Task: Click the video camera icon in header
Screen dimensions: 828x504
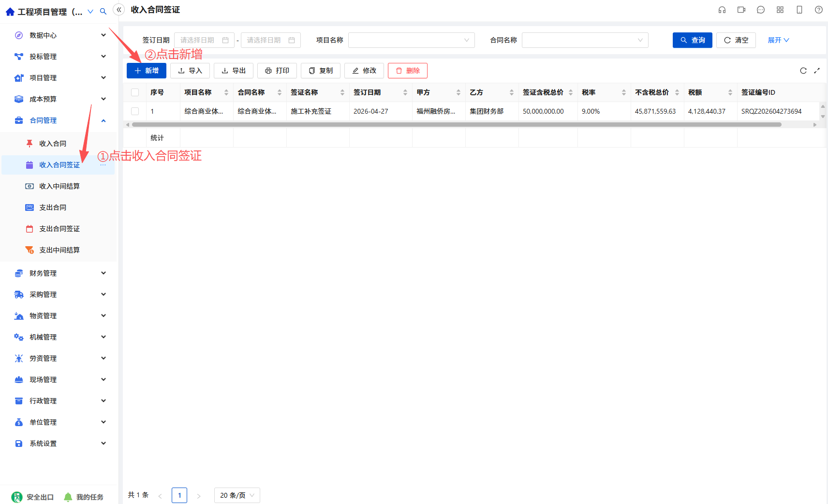Action: 741,10
